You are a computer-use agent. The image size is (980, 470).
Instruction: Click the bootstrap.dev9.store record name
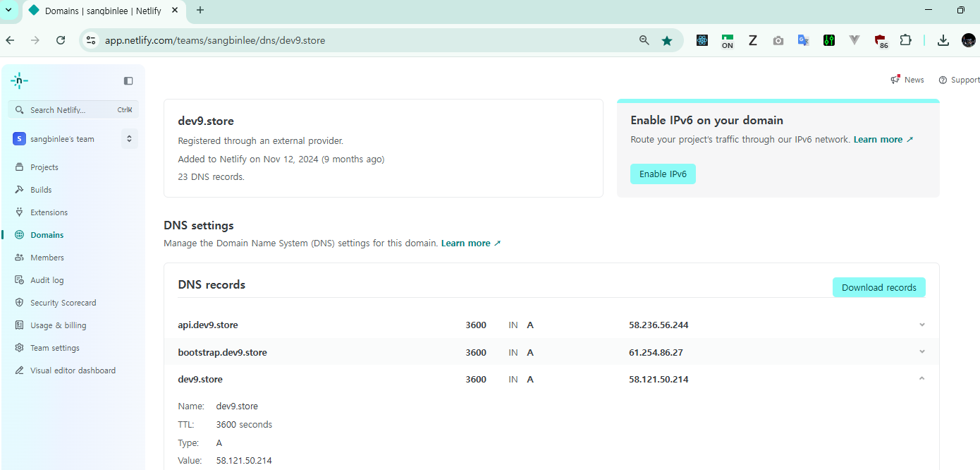click(x=222, y=352)
